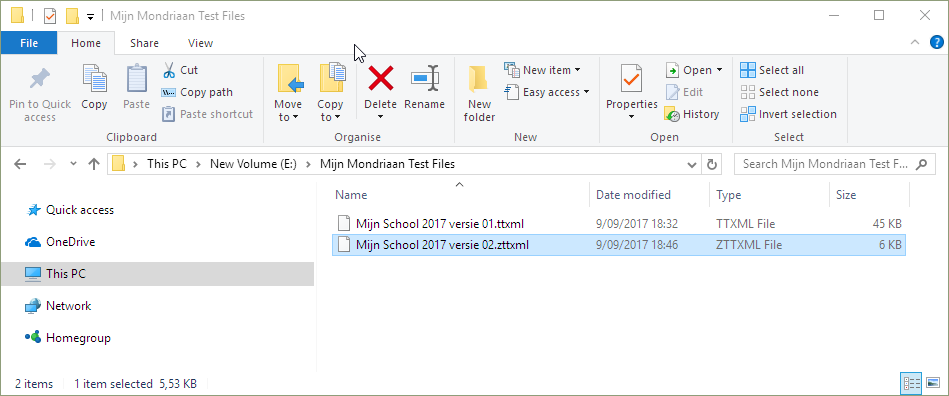Viewport: 949px width, 396px height.
Task: Expand the Delete options arrow
Action: point(380,117)
